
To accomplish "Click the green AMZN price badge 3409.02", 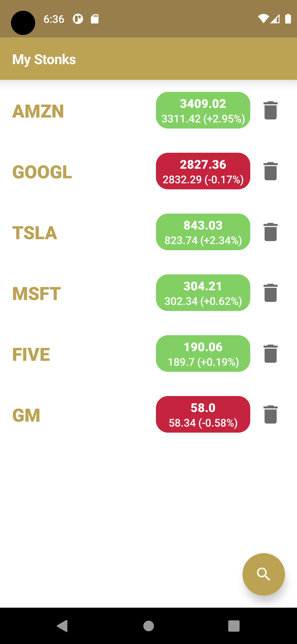I will (x=203, y=110).
